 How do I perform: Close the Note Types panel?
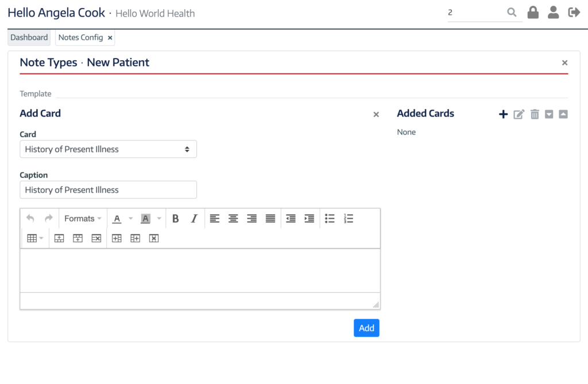click(564, 63)
